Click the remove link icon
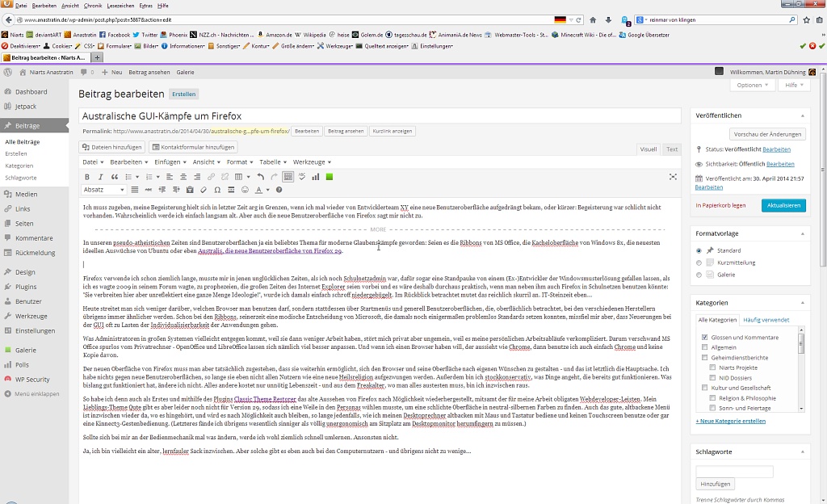 [x=225, y=177]
